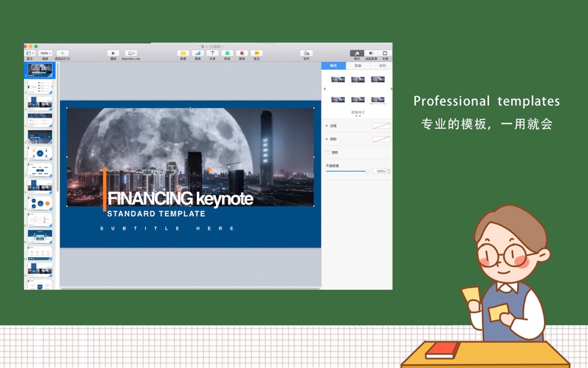Select the 'FINANCING keynote' title text
The width and height of the screenshot is (588, 368).
coord(180,199)
